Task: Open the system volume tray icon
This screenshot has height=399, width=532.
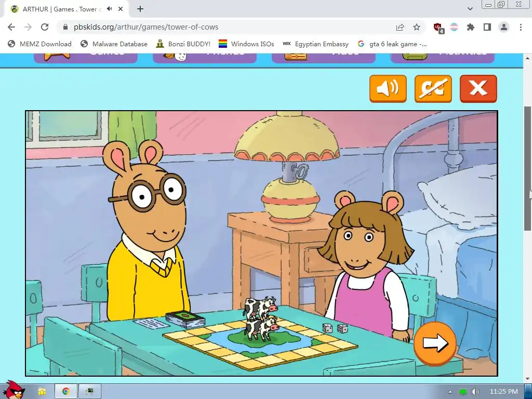Action: (475, 392)
